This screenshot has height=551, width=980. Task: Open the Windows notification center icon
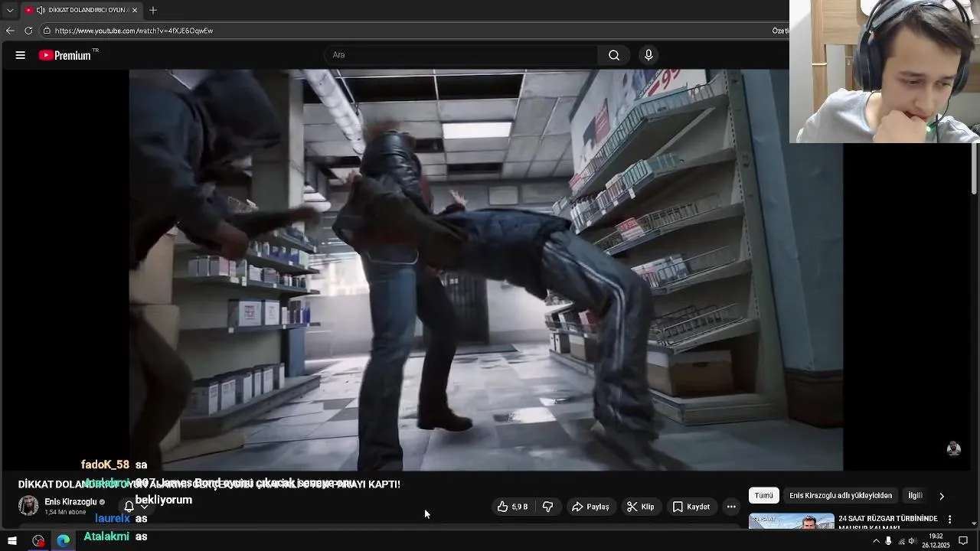[x=963, y=541]
